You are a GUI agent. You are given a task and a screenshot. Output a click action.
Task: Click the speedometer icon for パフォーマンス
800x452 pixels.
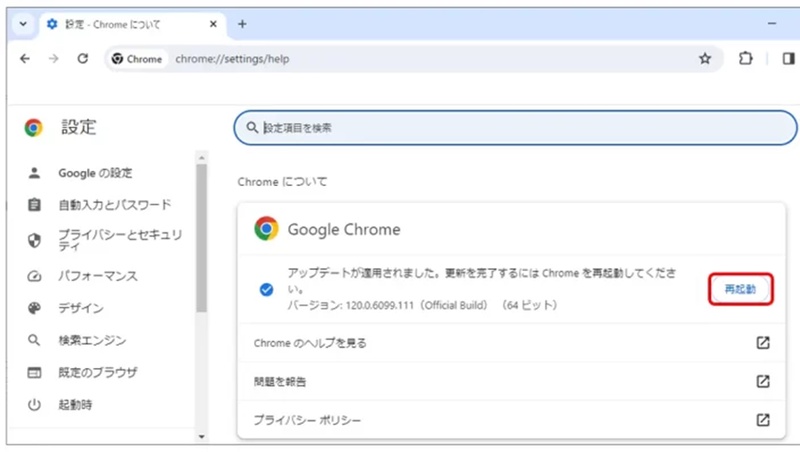point(34,276)
